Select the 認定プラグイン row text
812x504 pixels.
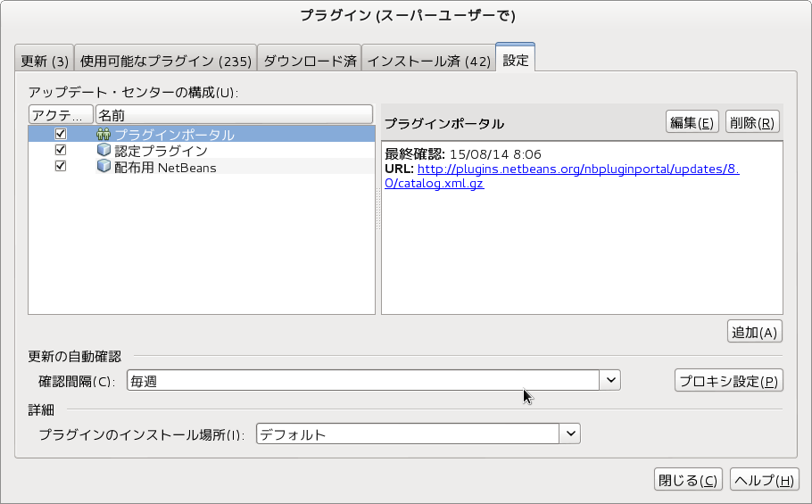click(x=161, y=151)
